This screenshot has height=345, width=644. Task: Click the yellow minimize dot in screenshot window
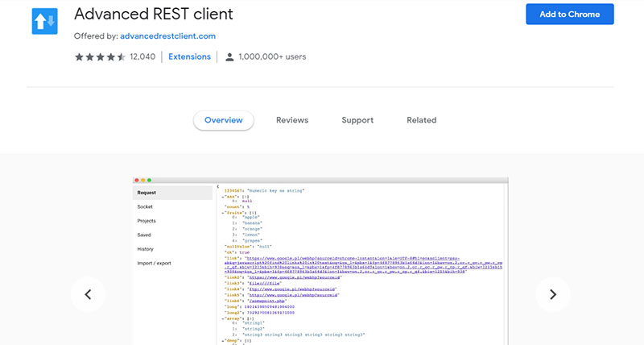coord(143,180)
